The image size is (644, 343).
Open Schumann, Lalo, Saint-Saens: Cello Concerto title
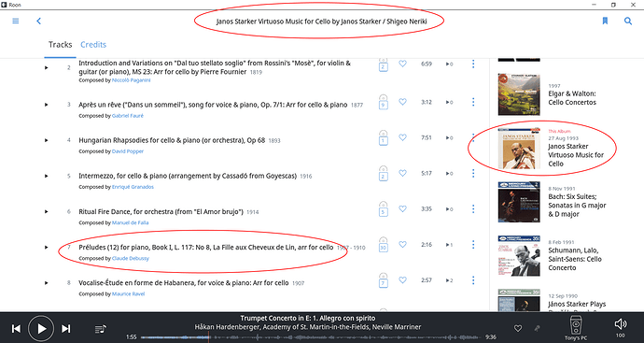pos(575,259)
